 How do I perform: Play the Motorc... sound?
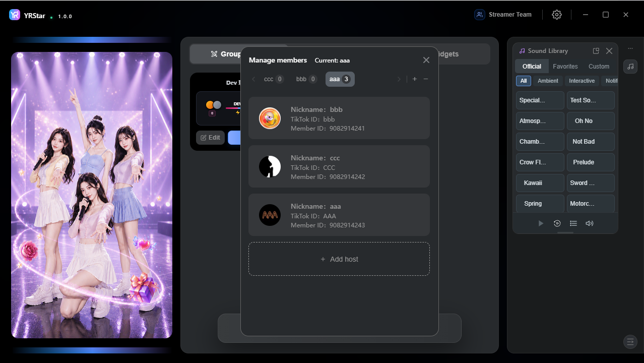pyautogui.click(x=591, y=204)
